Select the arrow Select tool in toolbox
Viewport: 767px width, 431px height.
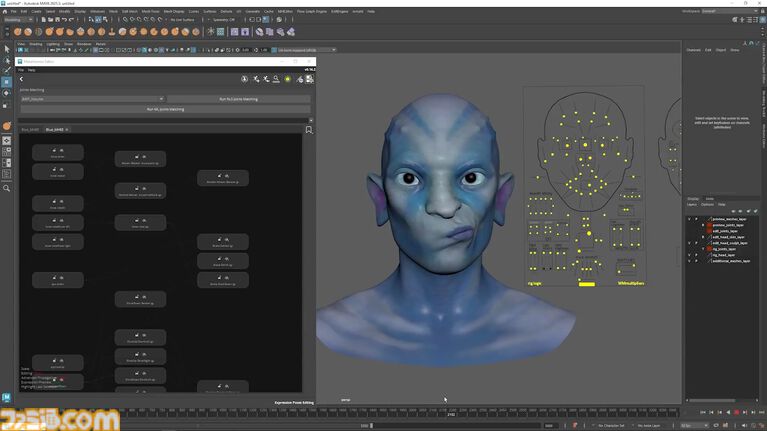click(7, 49)
